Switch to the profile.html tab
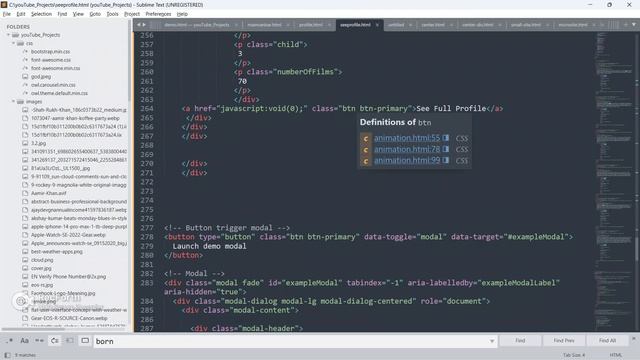This screenshot has width=640, height=360. (311, 25)
